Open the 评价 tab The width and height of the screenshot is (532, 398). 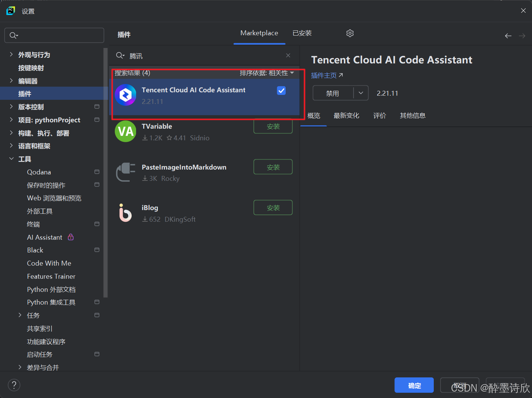[379, 116]
